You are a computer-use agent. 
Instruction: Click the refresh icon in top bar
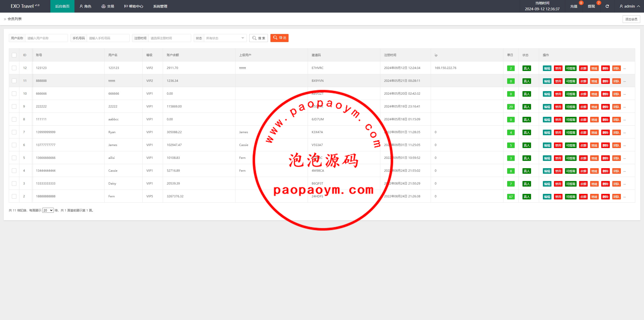(x=607, y=6)
